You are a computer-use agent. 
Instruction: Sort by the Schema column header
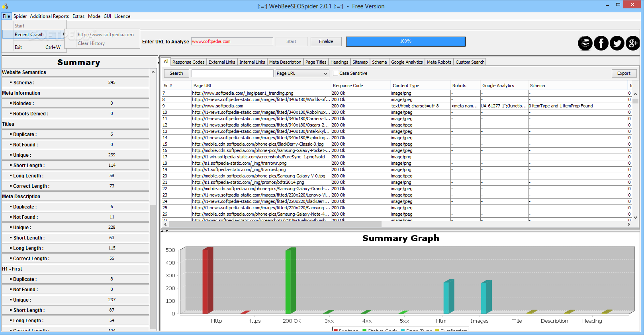click(x=577, y=86)
